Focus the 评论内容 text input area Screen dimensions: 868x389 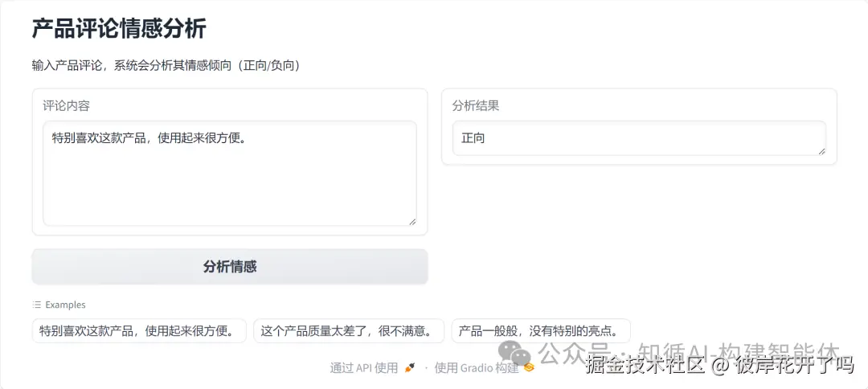coord(229,173)
